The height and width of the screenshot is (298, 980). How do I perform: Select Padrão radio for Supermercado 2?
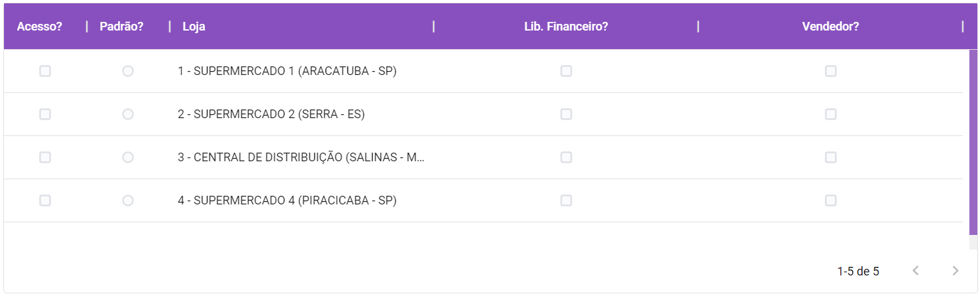128,114
